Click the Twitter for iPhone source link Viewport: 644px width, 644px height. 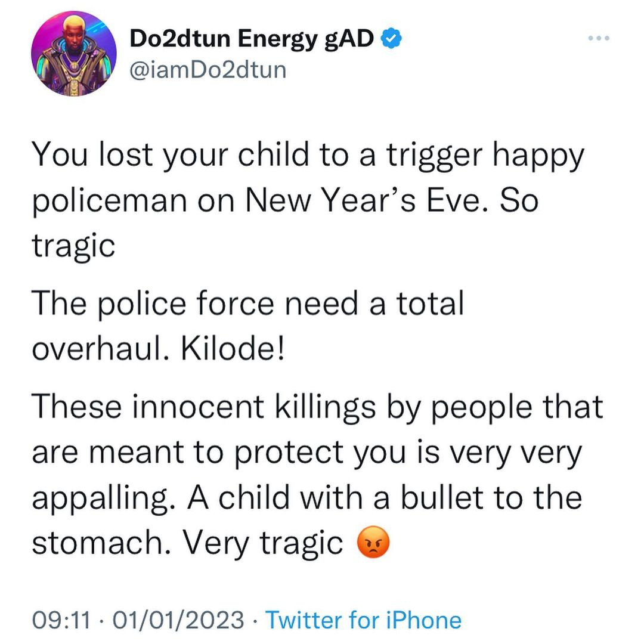point(363,620)
